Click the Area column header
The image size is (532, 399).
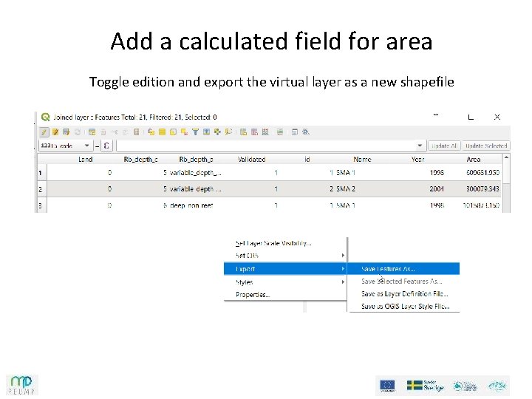click(x=474, y=160)
